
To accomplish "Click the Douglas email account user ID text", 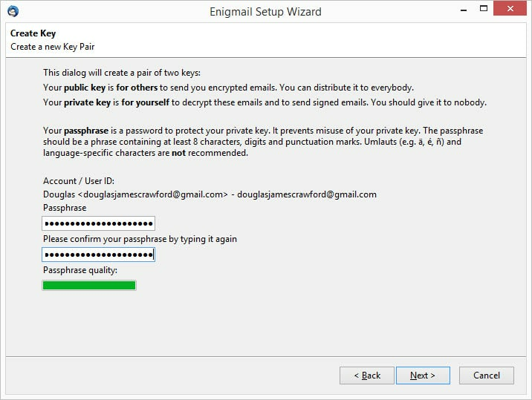I will click(x=210, y=194).
